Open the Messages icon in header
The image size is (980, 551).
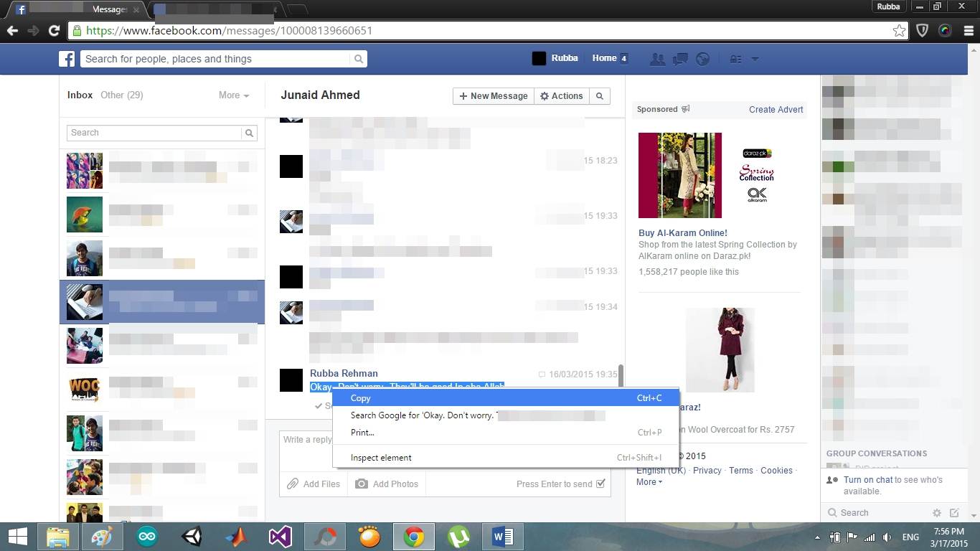click(680, 59)
